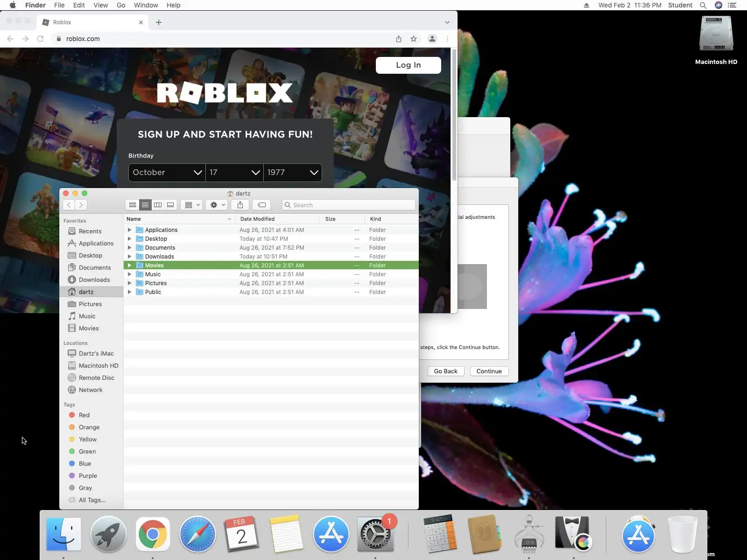The width and height of the screenshot is (747, 560).
Task: Expand the Public folder disclosure triangle
Action: (x=129, y=292)
